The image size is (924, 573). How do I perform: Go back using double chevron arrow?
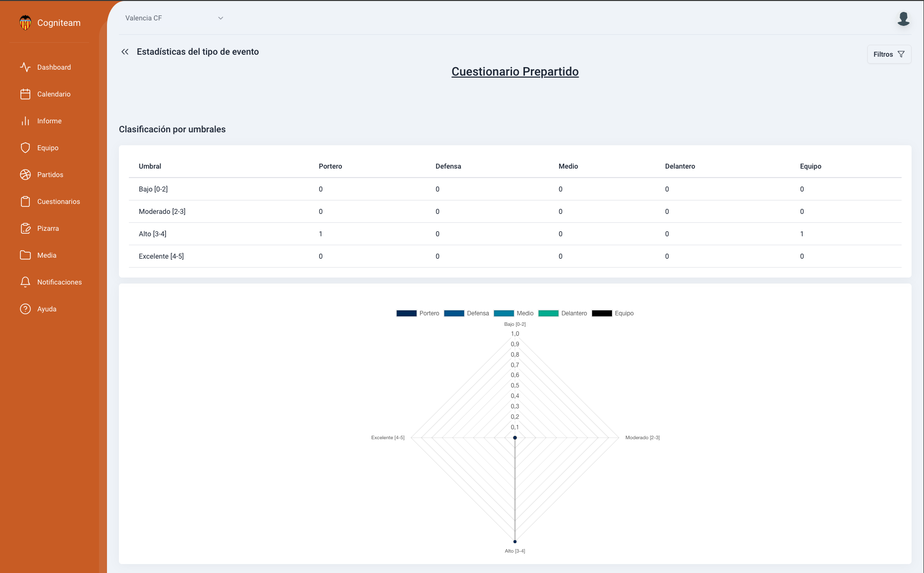tap(125, 52)
